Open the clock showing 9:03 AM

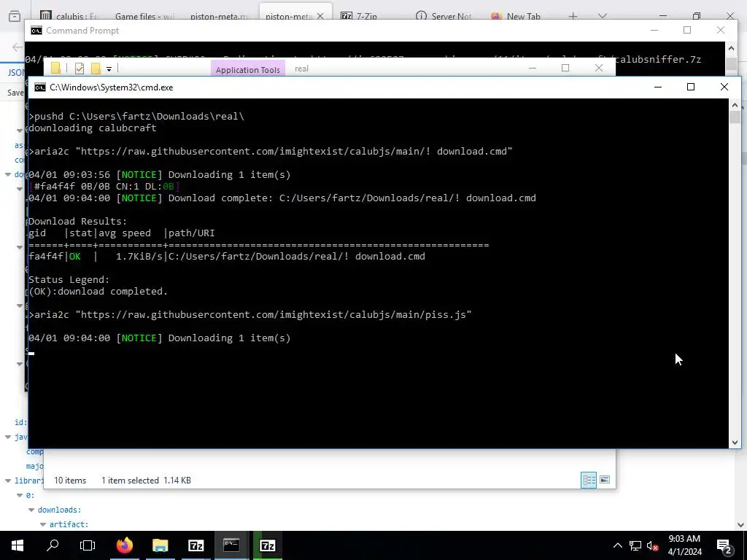(684, 545)
